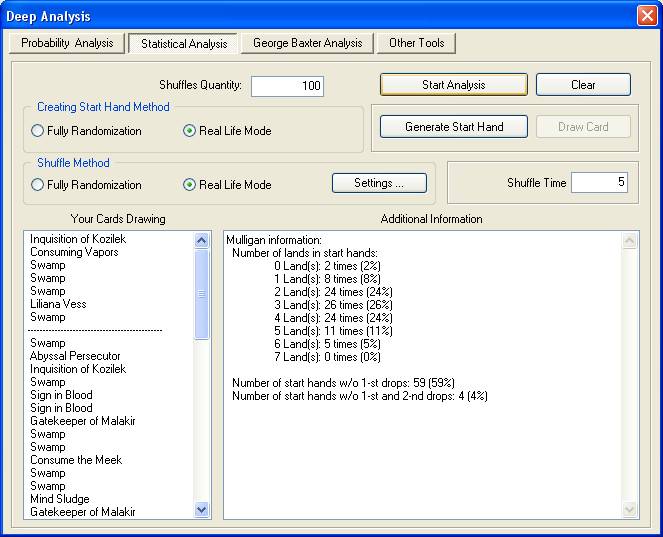
Task: Switch to the Probability Analysis tab
Action: tap(67, 43)
